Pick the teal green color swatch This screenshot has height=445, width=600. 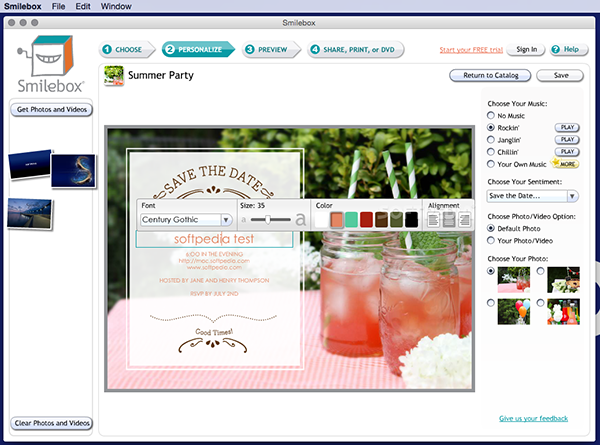351,220
